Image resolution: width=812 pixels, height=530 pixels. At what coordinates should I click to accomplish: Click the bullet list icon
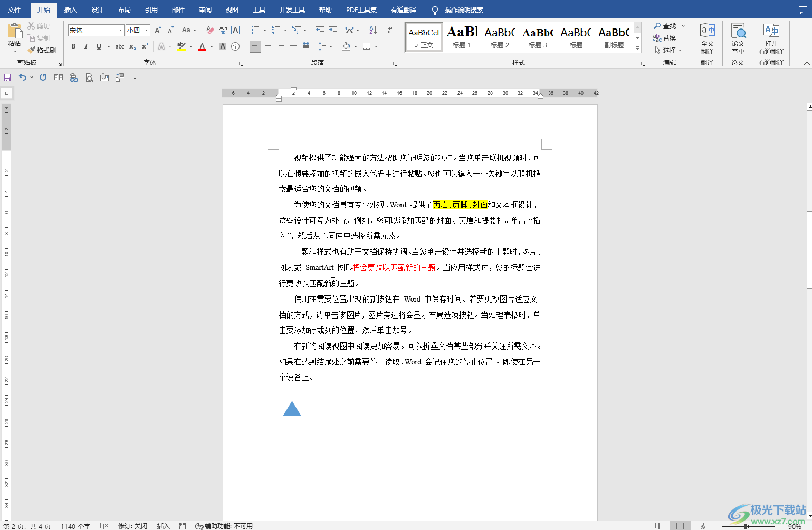(x=255, y=30)
